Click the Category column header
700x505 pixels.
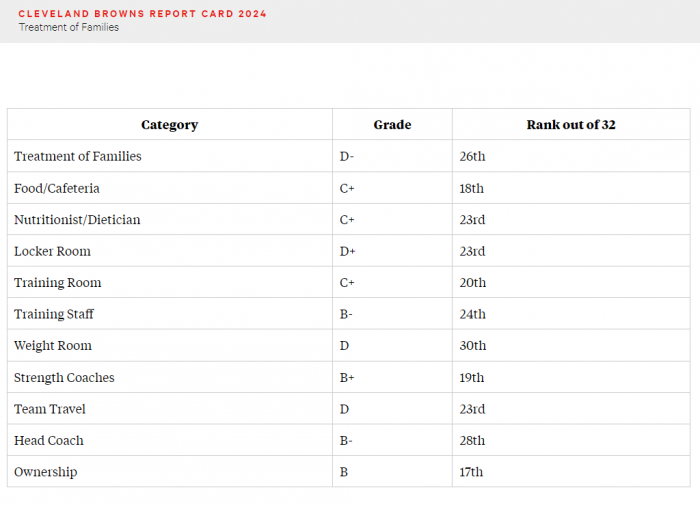click(x=170, y=125)
